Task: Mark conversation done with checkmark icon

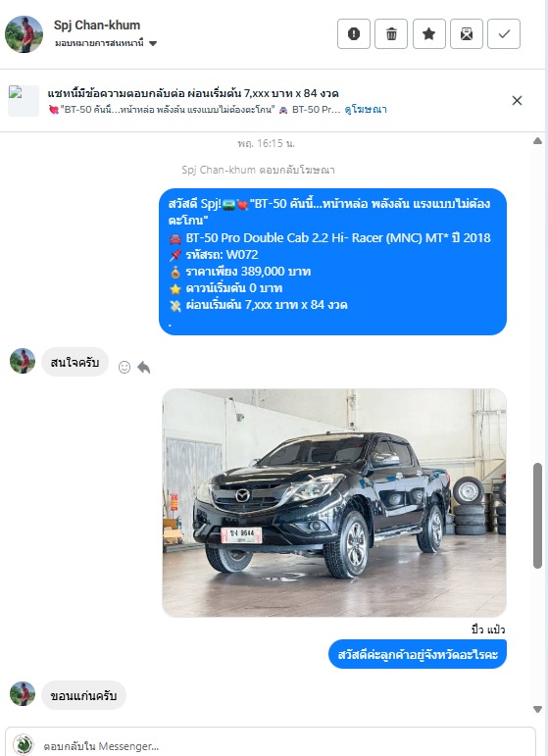Action: 504,33
